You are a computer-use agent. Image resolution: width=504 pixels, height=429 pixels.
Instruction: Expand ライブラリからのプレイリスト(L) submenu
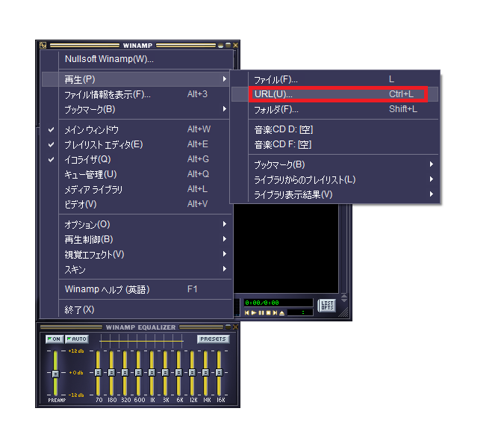(x=335, y=179)
